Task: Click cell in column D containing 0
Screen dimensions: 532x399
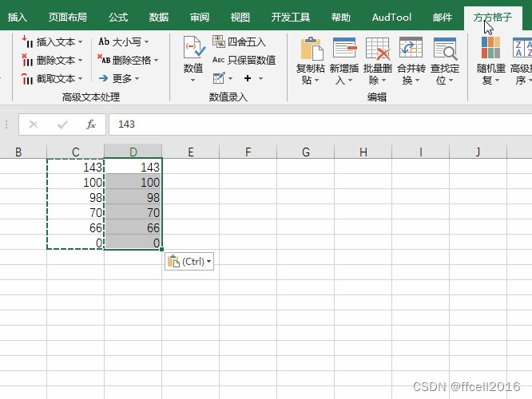Action: tap(133, 242)
